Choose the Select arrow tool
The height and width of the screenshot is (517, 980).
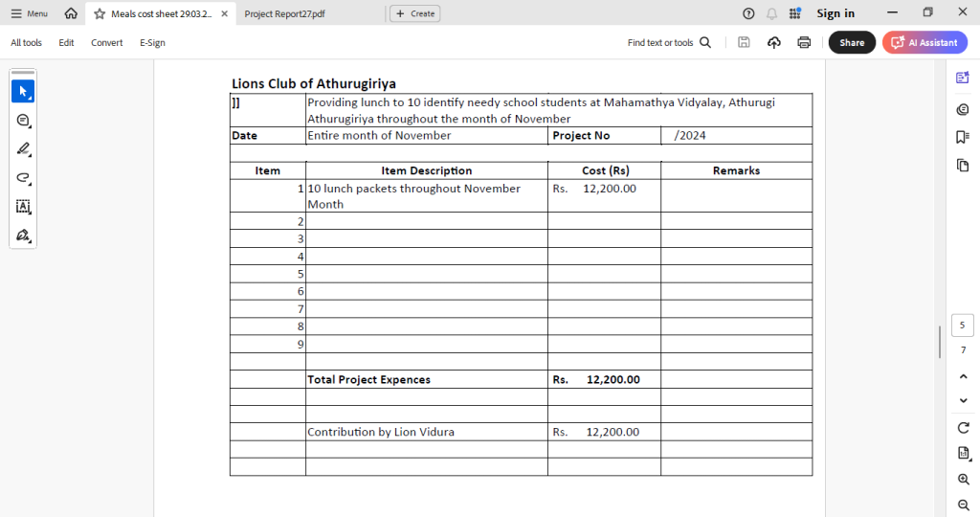(x=23, y=91)
